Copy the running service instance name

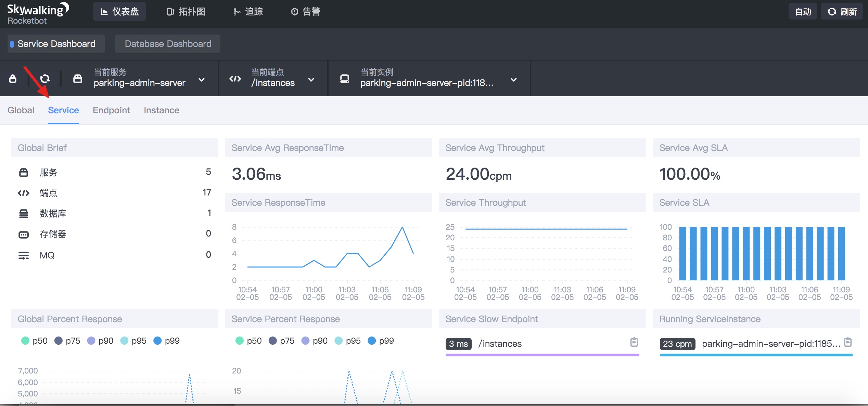[848, 342]
